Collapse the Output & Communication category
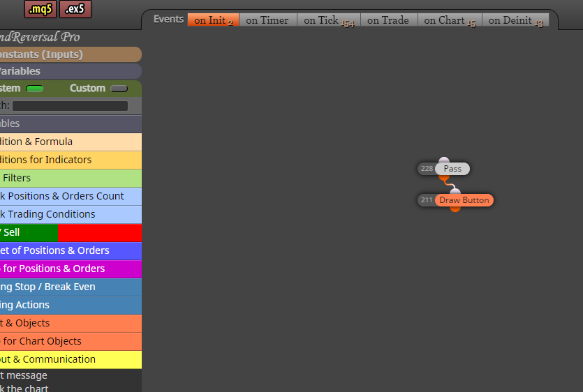Viewport: 583px width, 392px height. click(x=71, y=360)
